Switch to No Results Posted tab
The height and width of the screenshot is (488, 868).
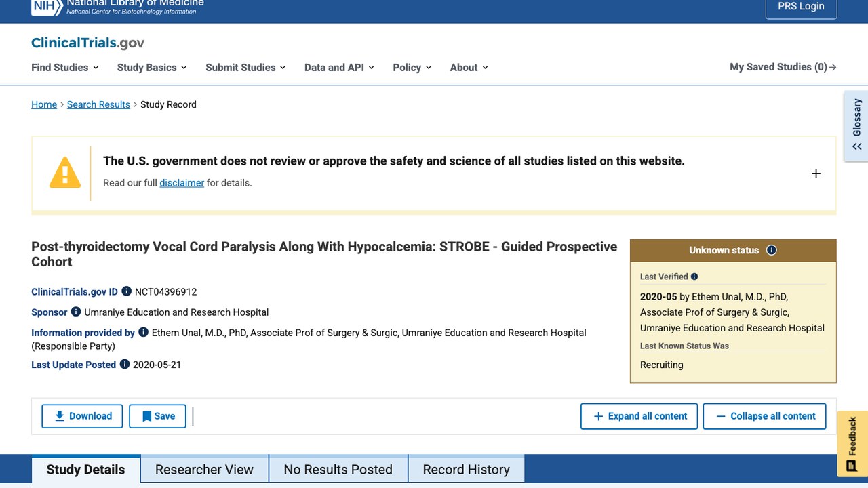[x=338, y=470]
